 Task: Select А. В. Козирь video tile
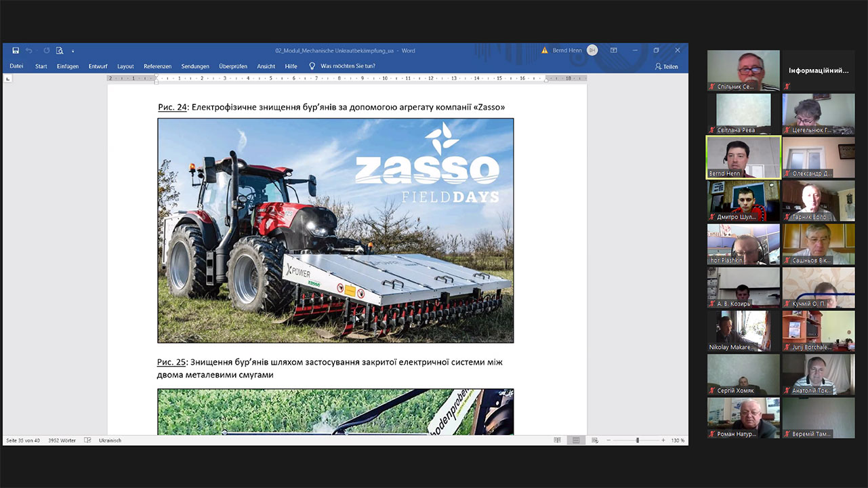(743, 287)
